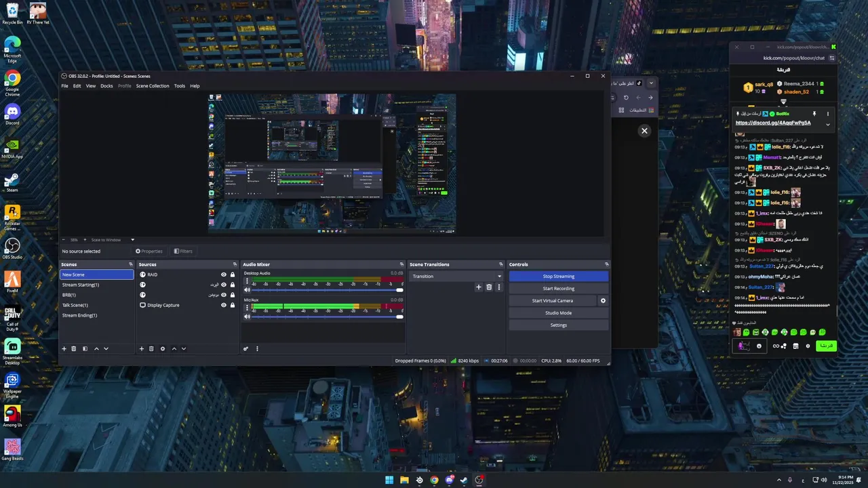Image resolution: width=868 pixels, height=488 pixels.
Task: Open the Transition type dropdown
Action: tap(457, 276)
